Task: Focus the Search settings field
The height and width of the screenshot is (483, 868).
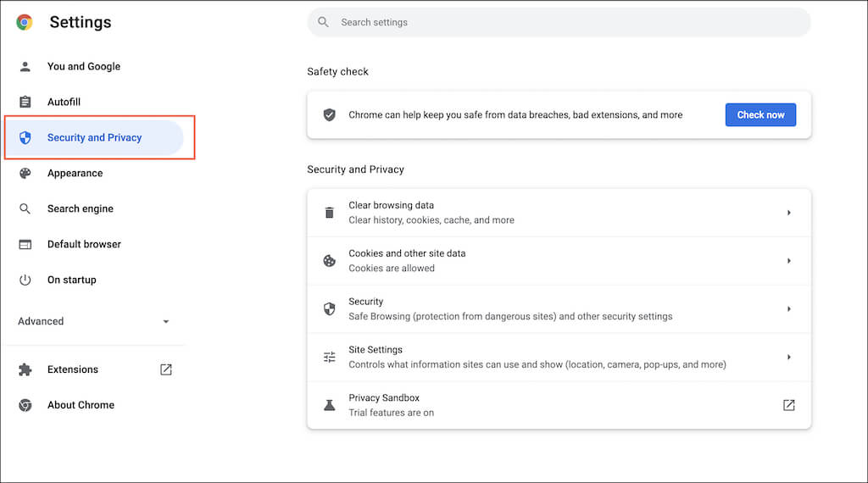Action: point(559,22)
